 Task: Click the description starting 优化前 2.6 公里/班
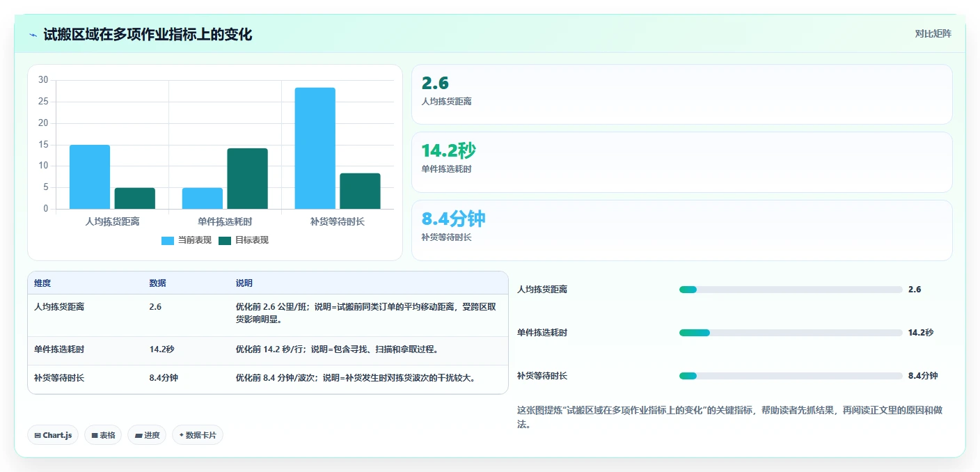[x=365, y=313]
